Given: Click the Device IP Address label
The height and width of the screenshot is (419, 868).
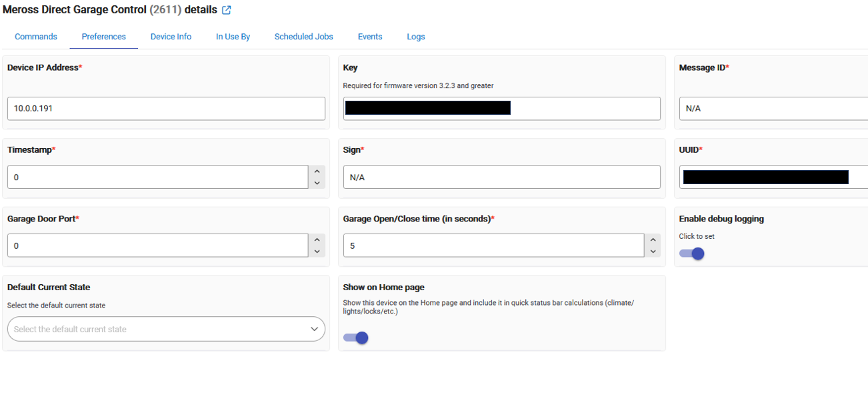Looking at the screenshot, I should [45, 67].
